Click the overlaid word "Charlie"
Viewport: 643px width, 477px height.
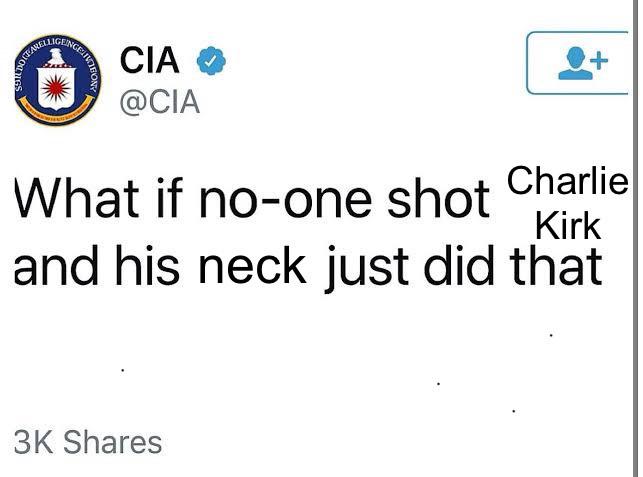[x=567, y=183]
